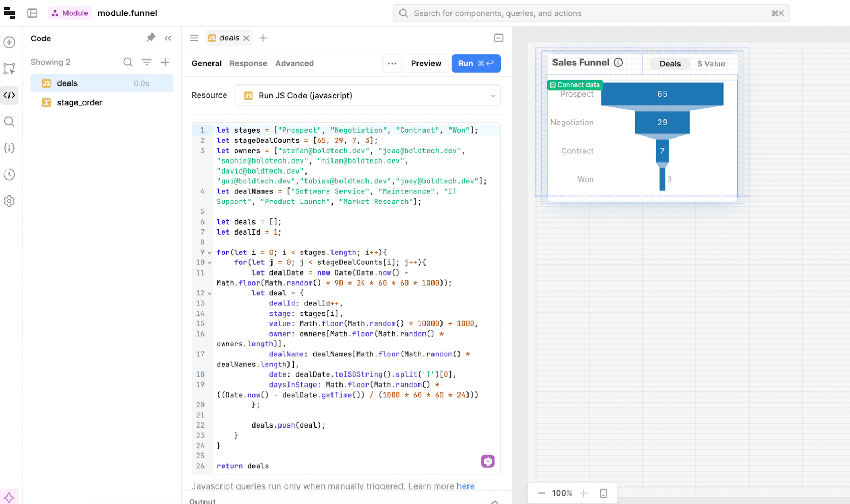Collapse the code fold at line 9
Image resolution: width=850 pixels, height=504 pixels.
(x=210, y=253)
